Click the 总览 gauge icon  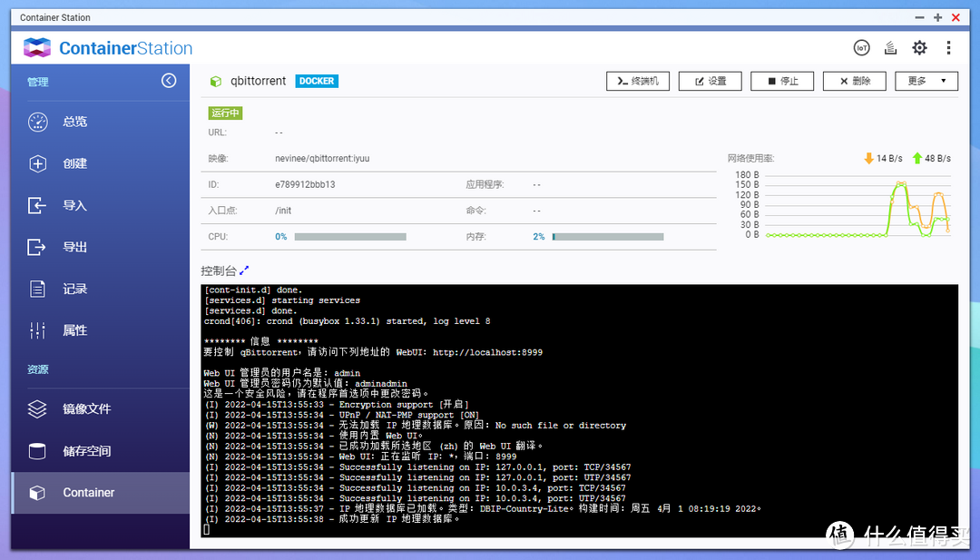pos(37,122)
